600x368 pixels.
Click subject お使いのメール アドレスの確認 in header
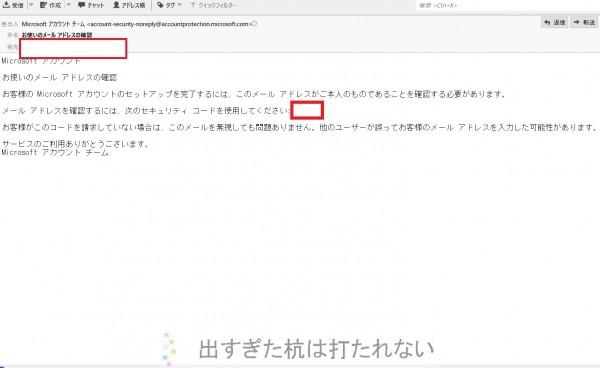coord(57,35)
